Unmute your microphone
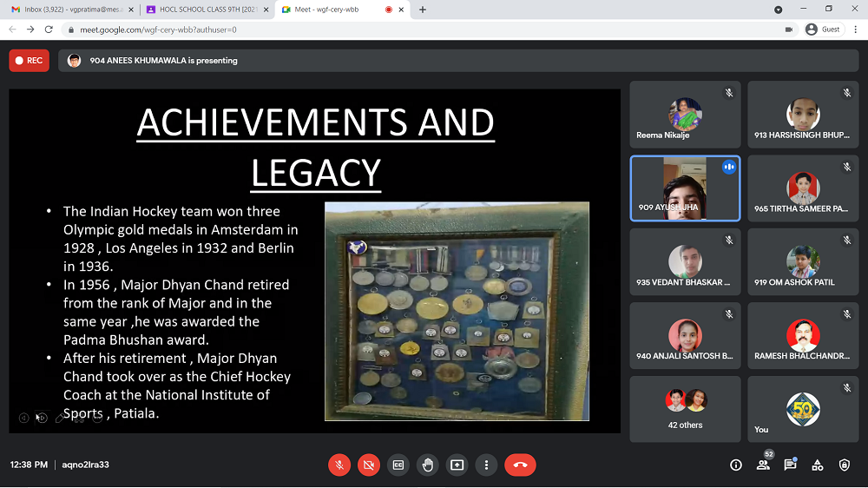The image size is (868, 488). pyautogui.click(x=339, y=465)
